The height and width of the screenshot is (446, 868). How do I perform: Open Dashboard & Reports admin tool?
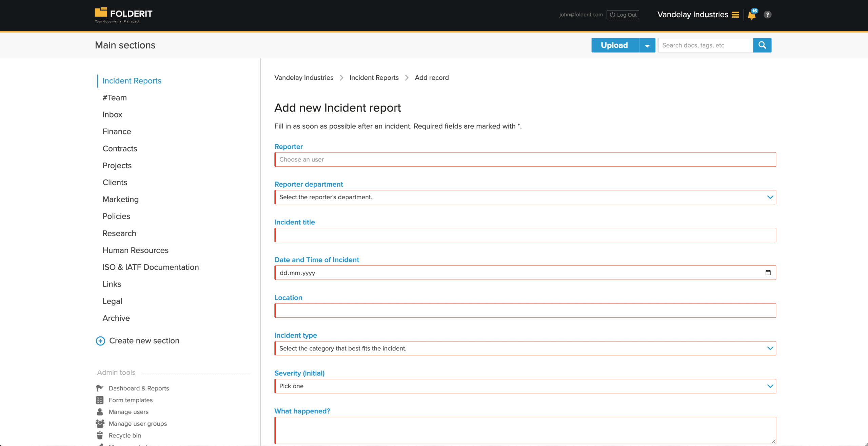[x=138, y=388]
